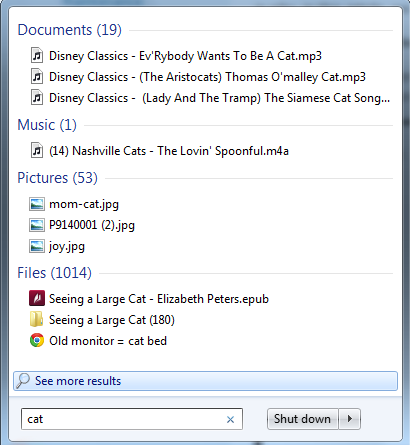The width and height of the screenshot is (410, 445).
Task: Open Seeing a Large Cat (180) folder
Action: [x=112, y=320]
